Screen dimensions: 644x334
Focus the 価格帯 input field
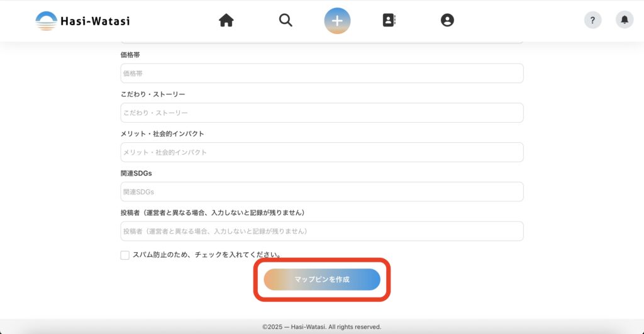321,73
